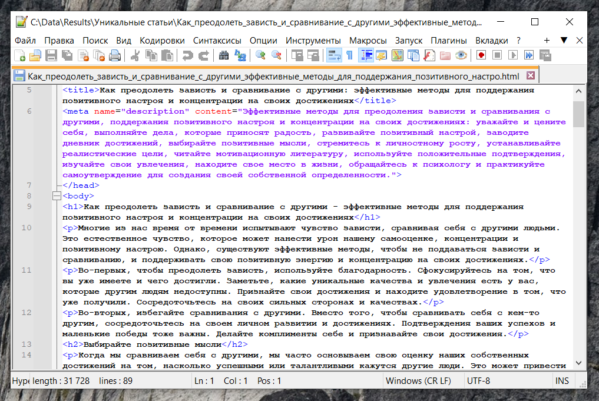Click the vertical scrollbar down arrow
Viewport: 599px width, 401px height.
coord(578,363)
